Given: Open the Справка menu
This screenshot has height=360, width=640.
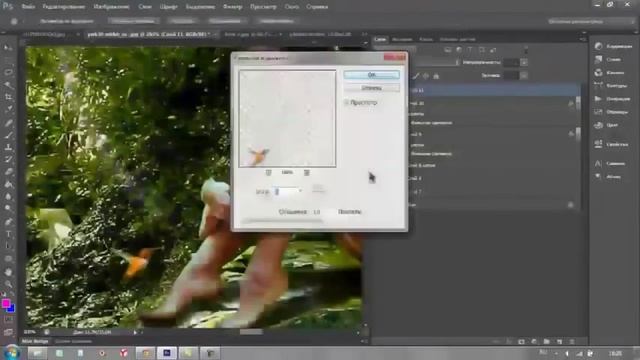Looking at the screenshot, I should [317, 7].
